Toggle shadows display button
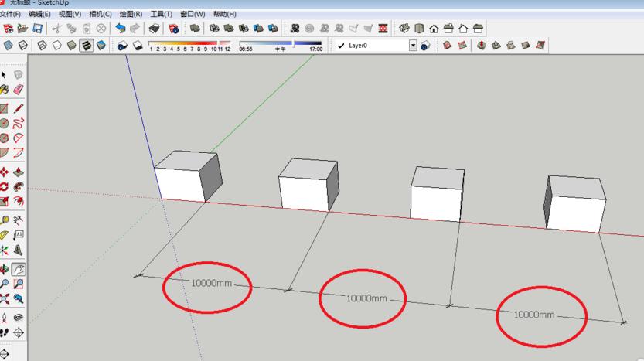 pyautogui.click(x=122, y=46)
